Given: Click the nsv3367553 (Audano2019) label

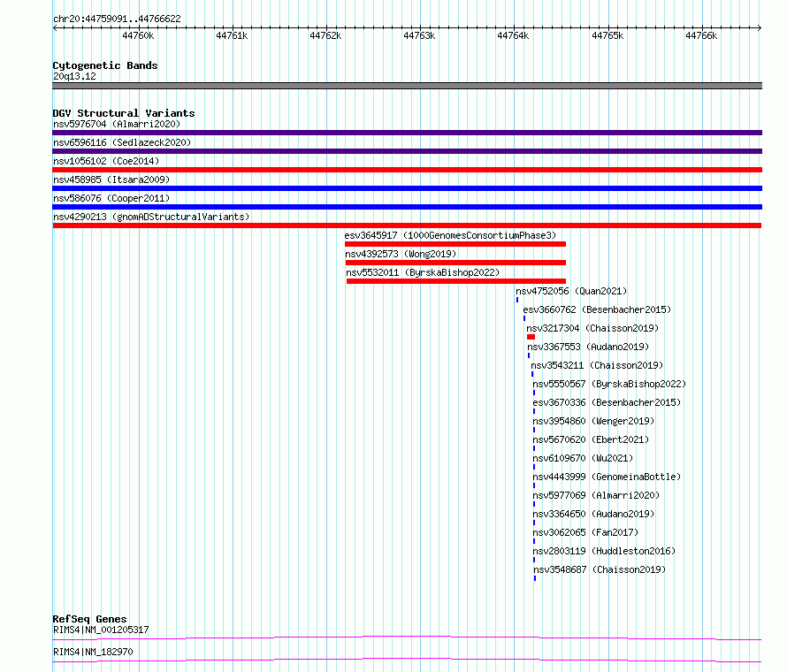Looking at the screenshot, I should (588, 347).
